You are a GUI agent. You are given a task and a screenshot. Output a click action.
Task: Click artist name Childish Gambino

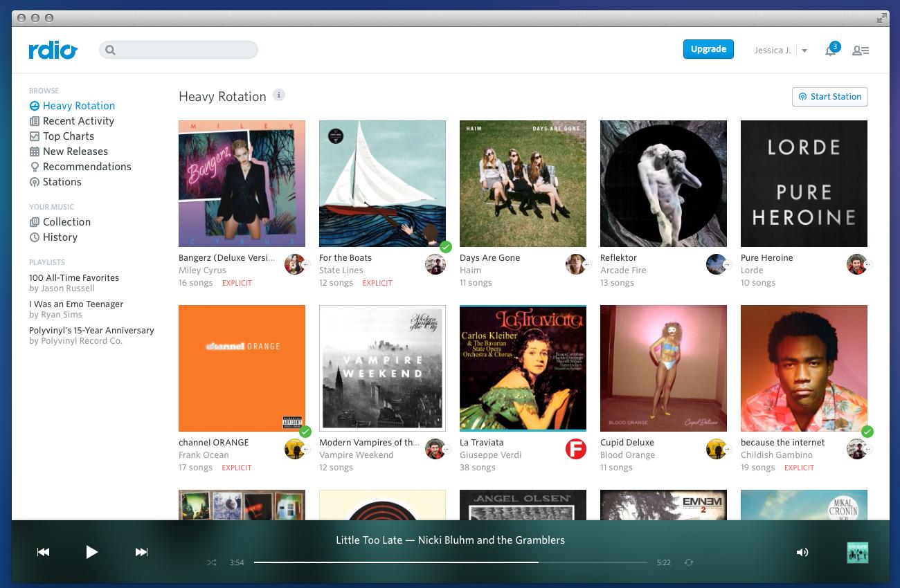(x=777, y=455)
